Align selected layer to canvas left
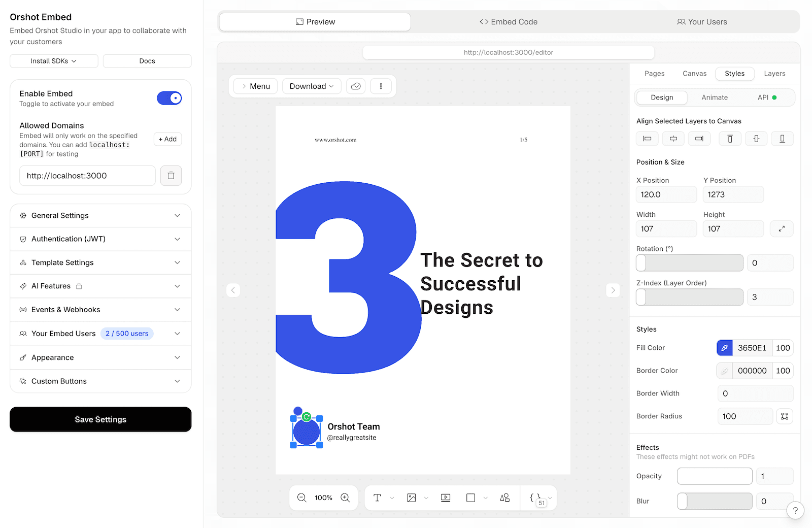 647,138
